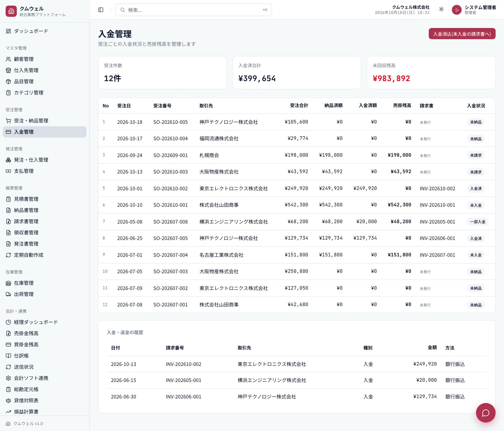
Task: Toggle the sidebar panel icon
Action: 101,10
